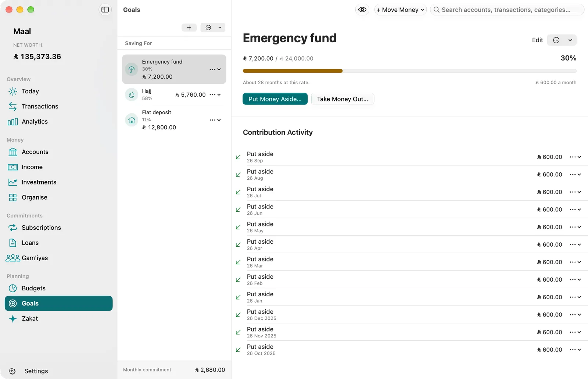Select the 26 Oct 2025 Put aside entry
The image size is (588, 379).
point(409,350)
